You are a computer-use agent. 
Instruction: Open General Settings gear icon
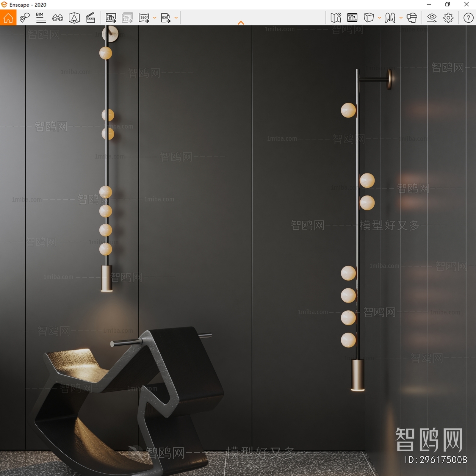(448, 18)
